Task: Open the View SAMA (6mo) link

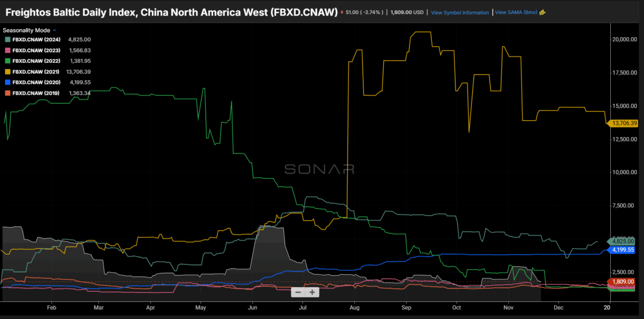Action: point(516,12)
